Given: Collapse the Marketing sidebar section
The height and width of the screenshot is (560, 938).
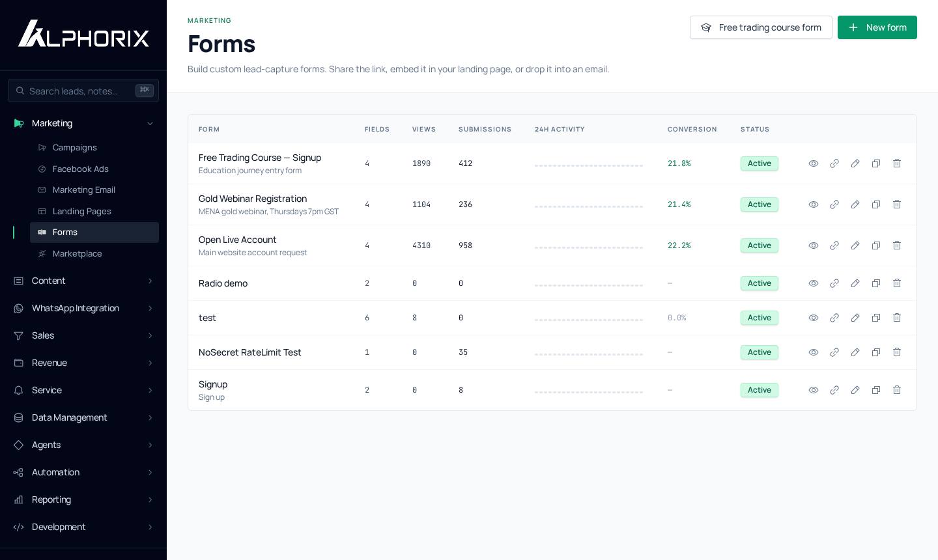Looking at the screenshot, I should click(x=83, y=123).
